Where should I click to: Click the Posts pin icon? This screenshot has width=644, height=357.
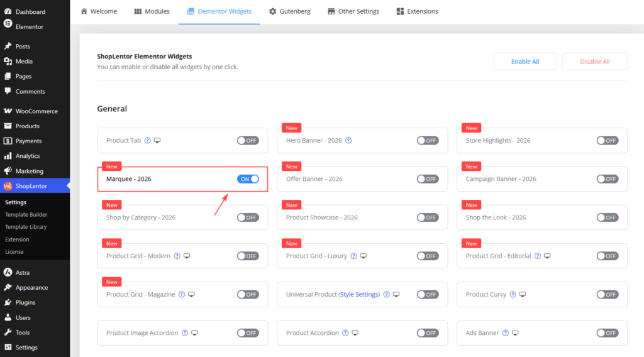[8, 46]
